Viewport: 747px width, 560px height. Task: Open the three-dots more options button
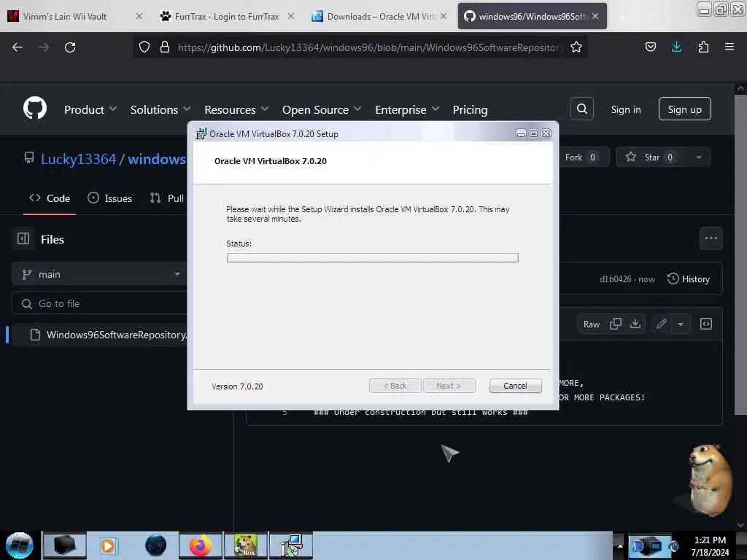711,238
